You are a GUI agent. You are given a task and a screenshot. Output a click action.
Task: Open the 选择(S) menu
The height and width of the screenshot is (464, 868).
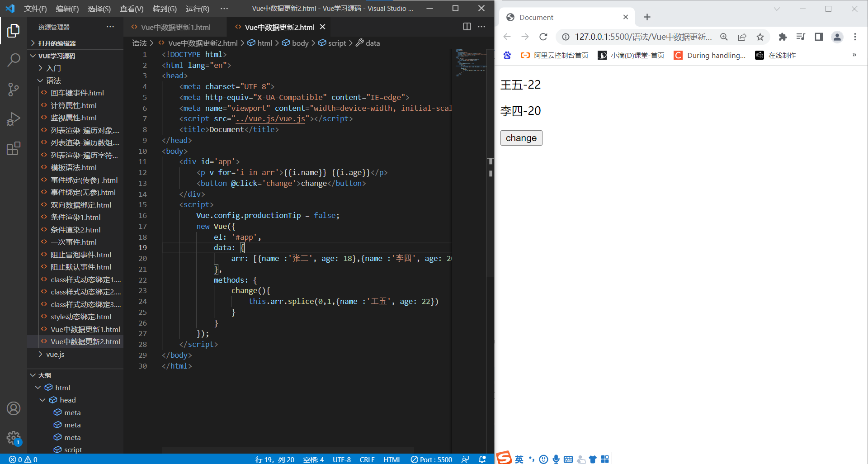[99, 9]
